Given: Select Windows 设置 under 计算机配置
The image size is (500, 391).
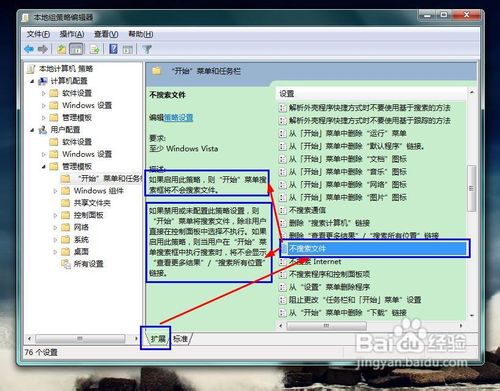Looking at the screenshot, I should (x=87, y=105).
